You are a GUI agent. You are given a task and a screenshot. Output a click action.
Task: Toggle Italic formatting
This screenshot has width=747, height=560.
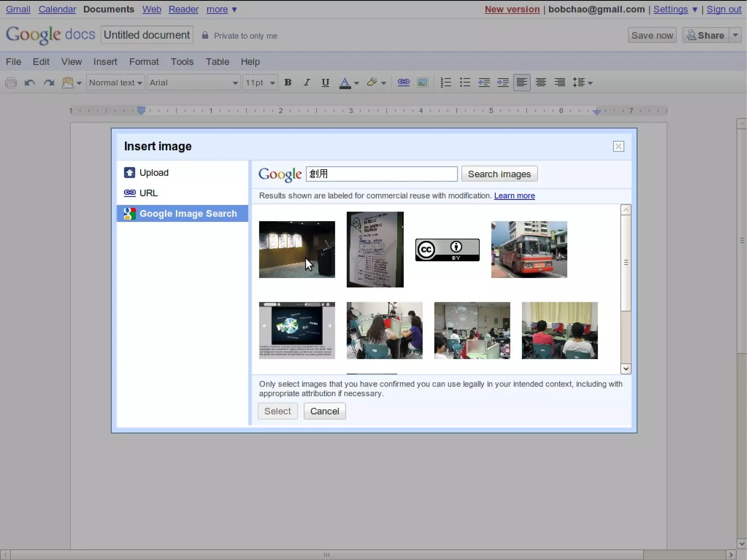(307, 82)
